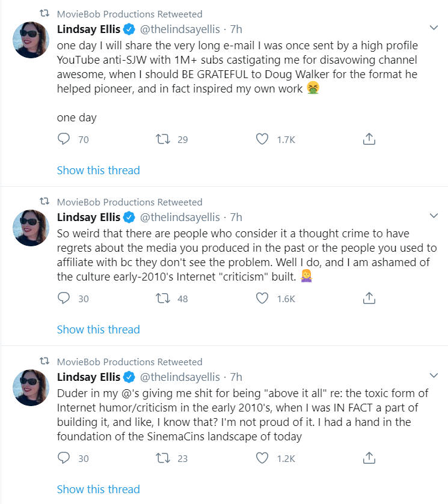The image size is (448, 504).
Task: Show thread for the SinemaCins tweet
Action: 98,489
